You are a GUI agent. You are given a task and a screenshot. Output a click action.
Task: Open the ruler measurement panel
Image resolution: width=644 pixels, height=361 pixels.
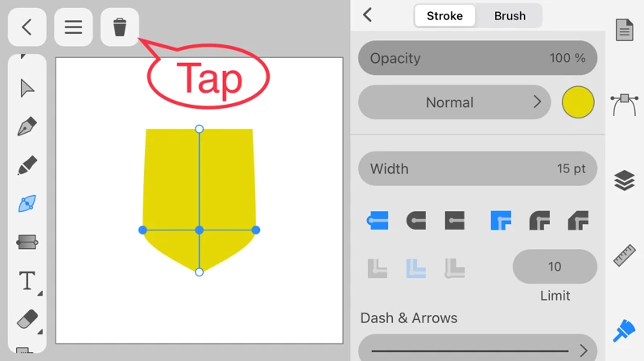[x=625, y=255]
